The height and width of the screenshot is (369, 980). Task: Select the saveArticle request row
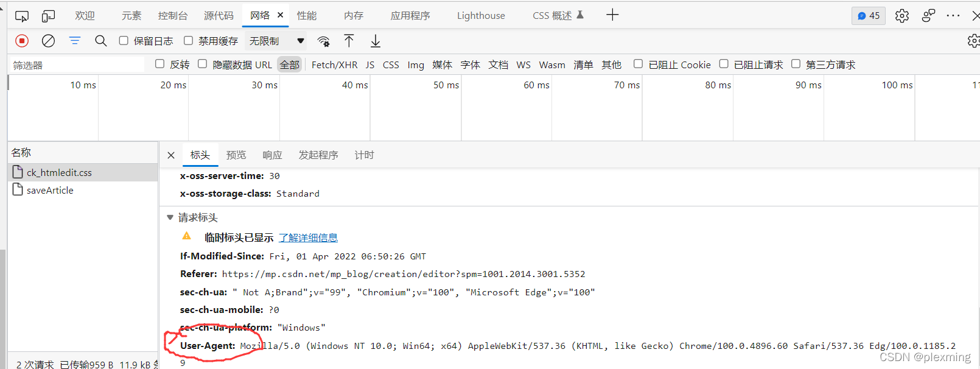pyautogui.click(x=83, y=190)
